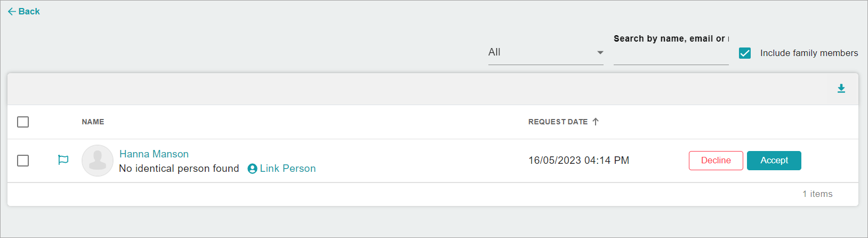This screenshot has width=868, height=238.
Task: Click the dropdown arrow next to All
Action: pos(600,52)
